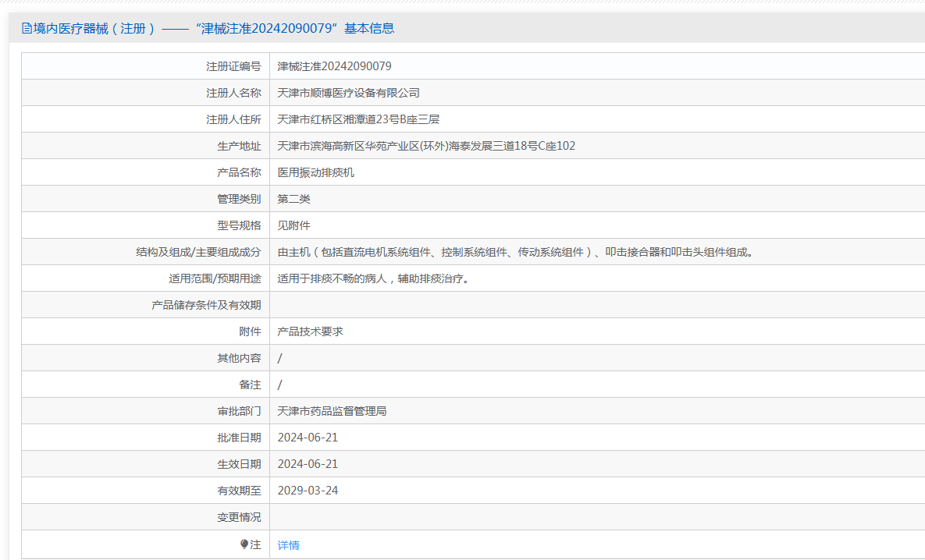Click the 备注 label

[x=250, y=385]
